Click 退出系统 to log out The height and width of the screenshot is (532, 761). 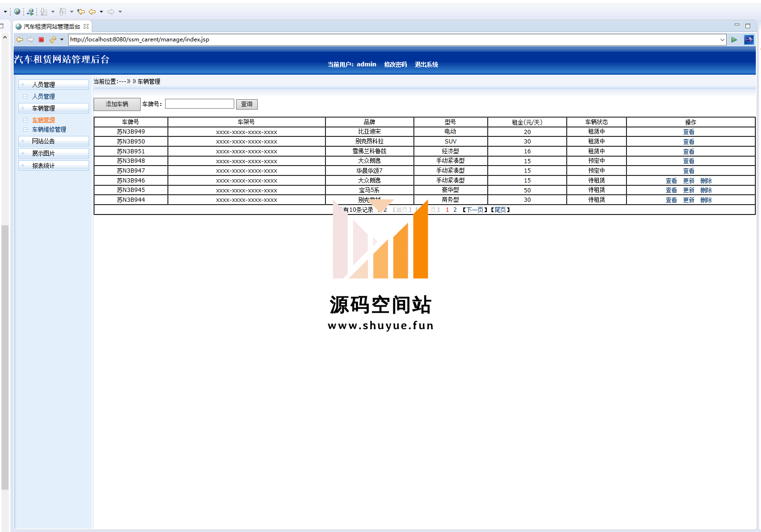click(426, 64)
